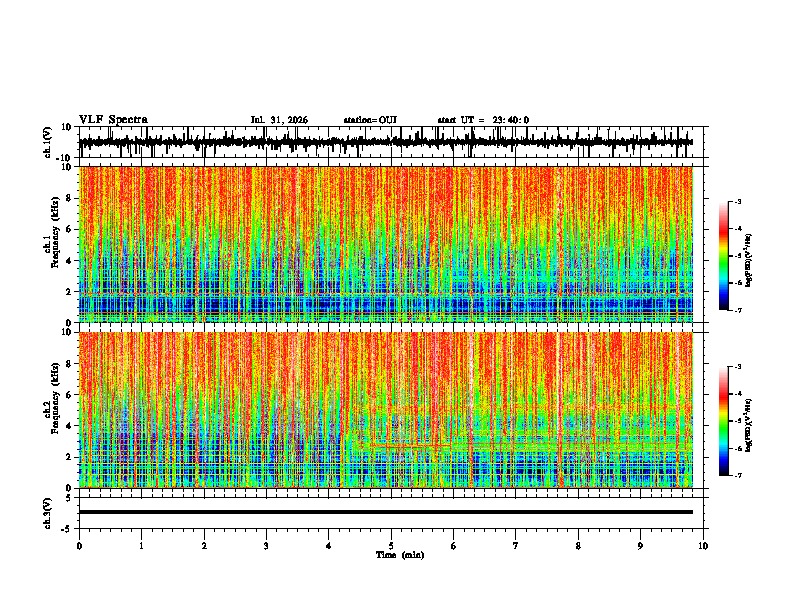Click the ch.3 voltage flat-line trace
Screen dimensions: 792x612
386,512
